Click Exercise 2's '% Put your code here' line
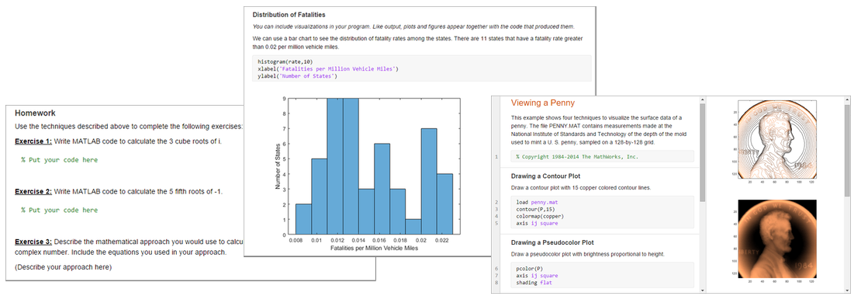Image resolution: width=868 pixels, height=303 pixels. (59, 211)
